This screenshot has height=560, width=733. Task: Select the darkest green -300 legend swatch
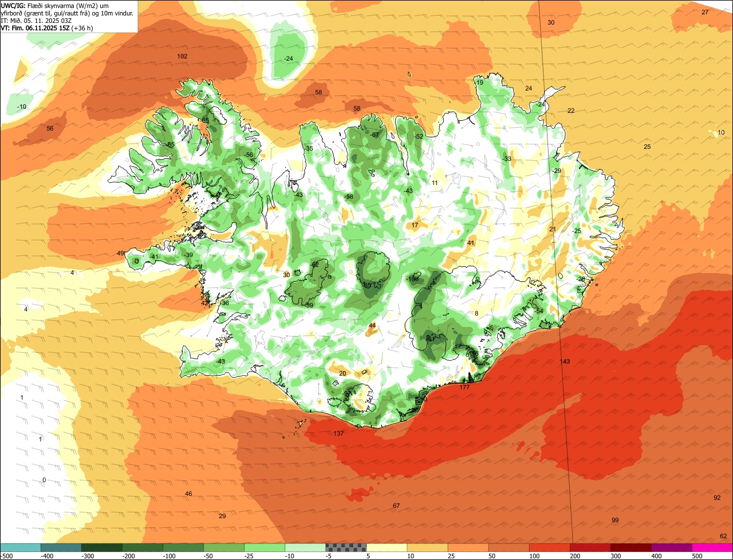[102, 547]
